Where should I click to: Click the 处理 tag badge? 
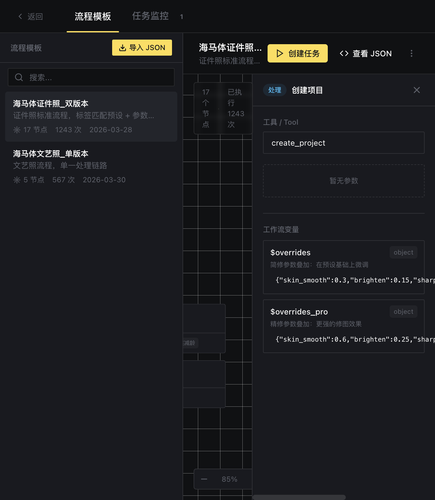click(274, 90)
